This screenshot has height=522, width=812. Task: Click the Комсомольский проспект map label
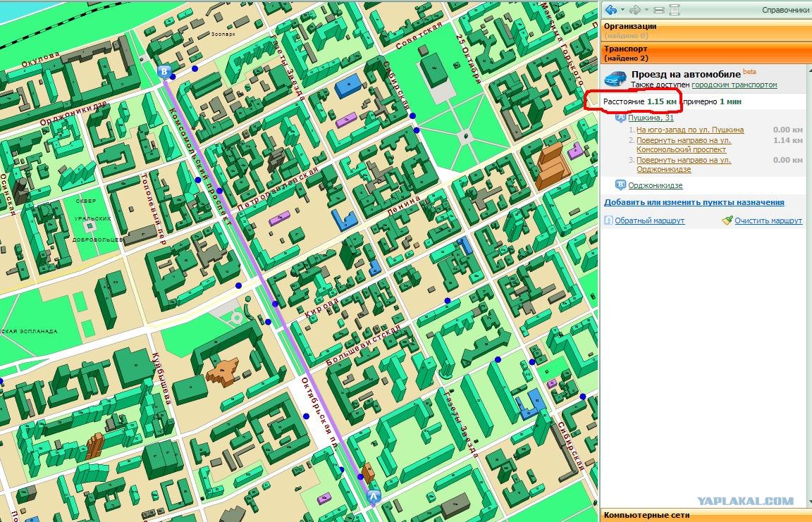coord(199,166)
